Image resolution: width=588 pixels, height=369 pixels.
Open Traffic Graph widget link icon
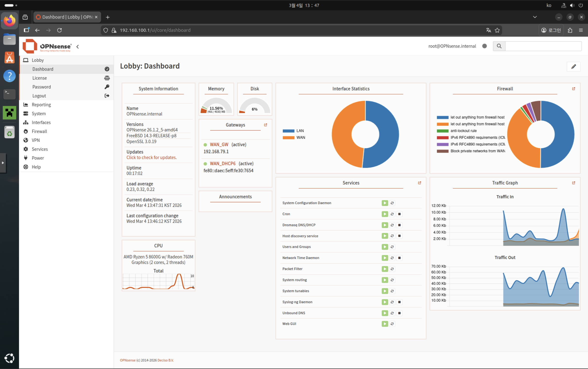click(x=573, y=183)
